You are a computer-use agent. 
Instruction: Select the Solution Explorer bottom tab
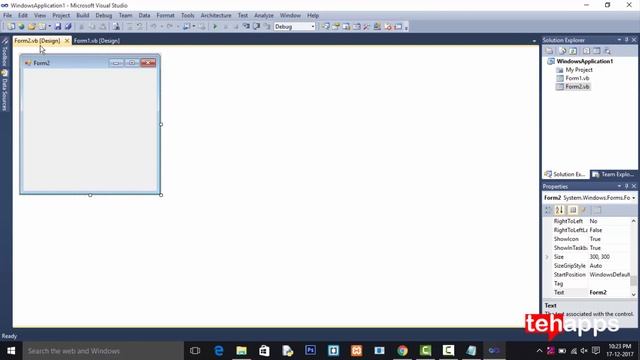[565, 174]
